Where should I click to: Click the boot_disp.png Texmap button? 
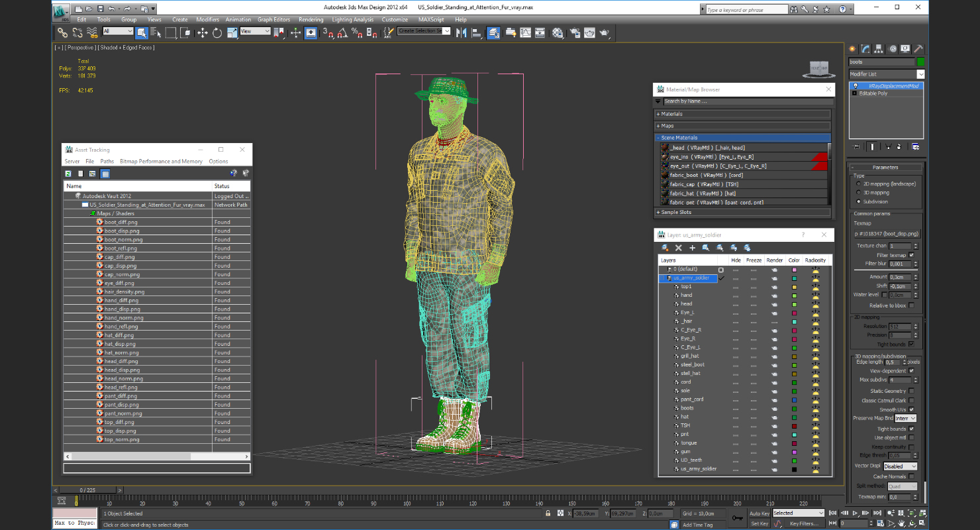(886, 234)
